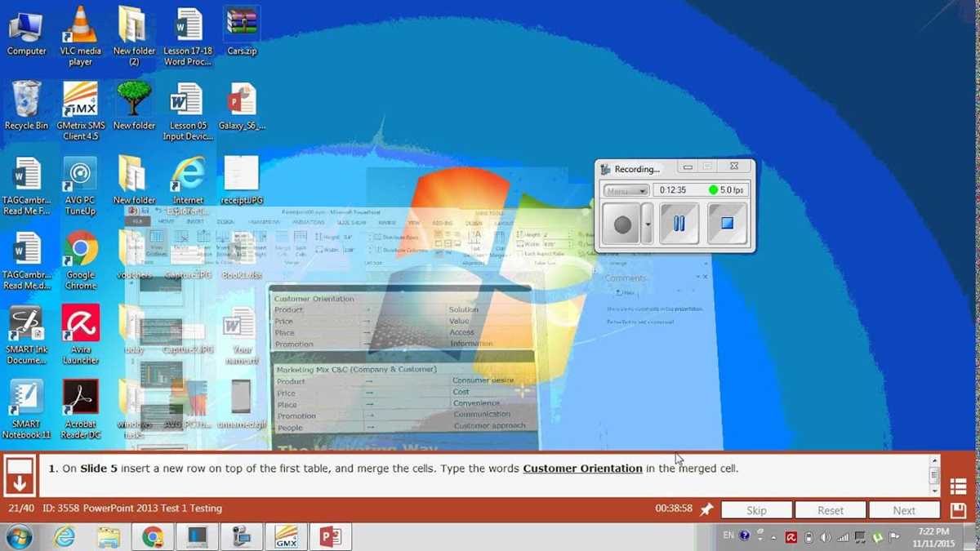Launch the Avira Launcher shortcut
Image resolution: width=980 pixels, height=551 pixels.
point(80,335)
